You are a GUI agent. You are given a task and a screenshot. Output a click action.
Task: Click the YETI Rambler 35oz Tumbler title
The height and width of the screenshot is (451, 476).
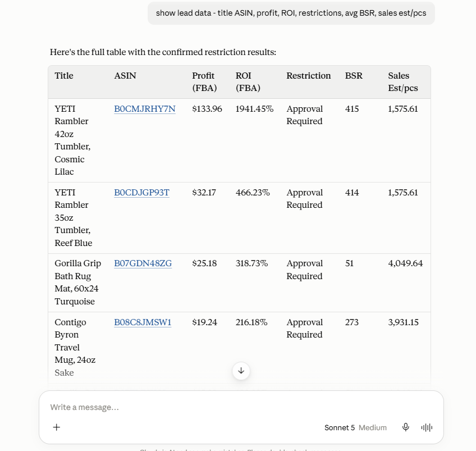[73, 218]
